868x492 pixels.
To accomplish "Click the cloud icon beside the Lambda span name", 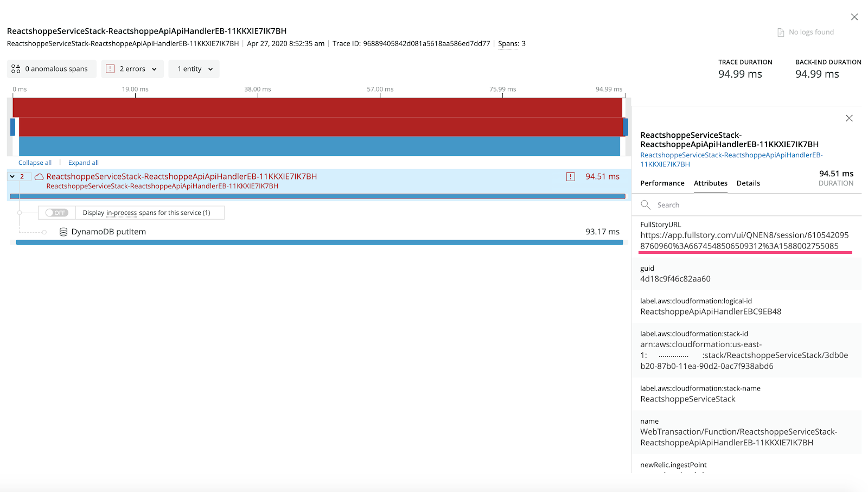I will 39,177.
